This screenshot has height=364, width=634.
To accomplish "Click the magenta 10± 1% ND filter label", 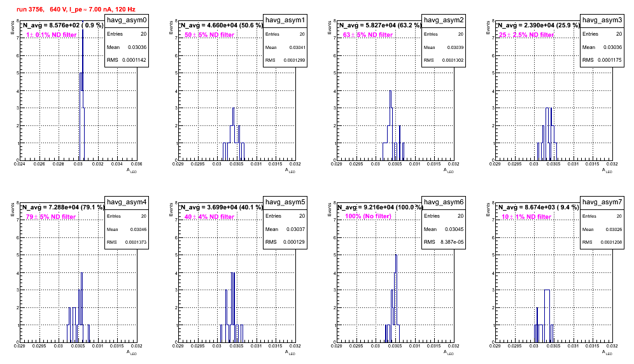I will (526, 217).
